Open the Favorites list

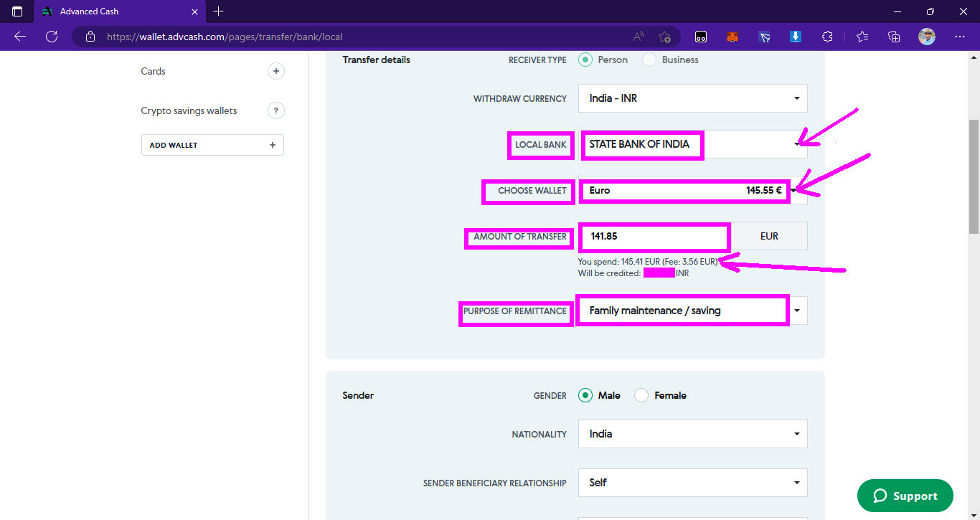pyautogui.click(x=862, y=37)
